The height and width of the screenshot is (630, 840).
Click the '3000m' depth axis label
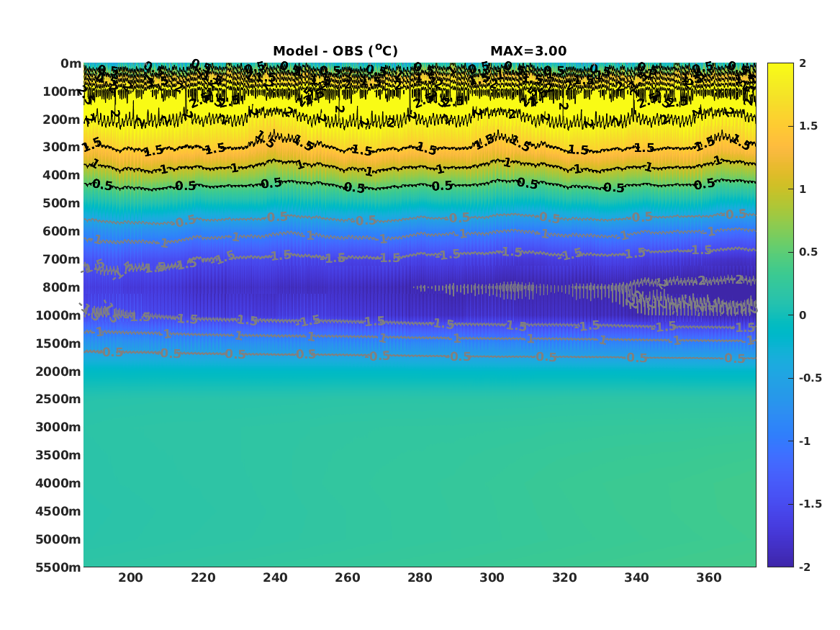58,427
